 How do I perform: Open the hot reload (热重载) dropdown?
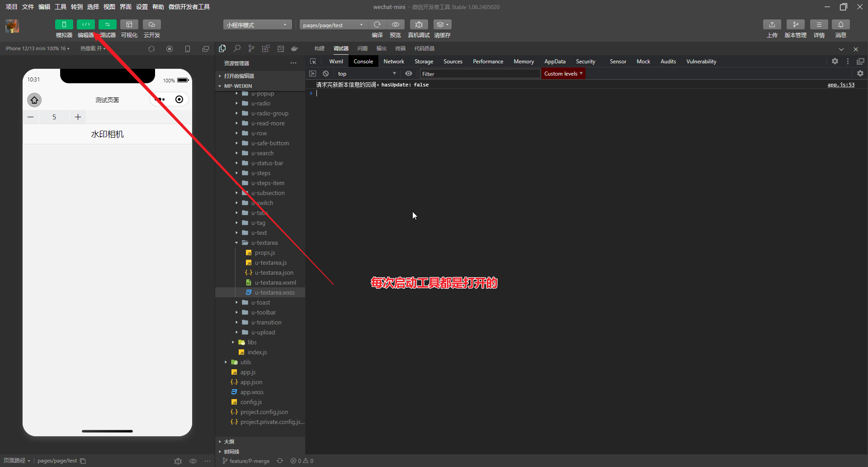tap(93, 48)
